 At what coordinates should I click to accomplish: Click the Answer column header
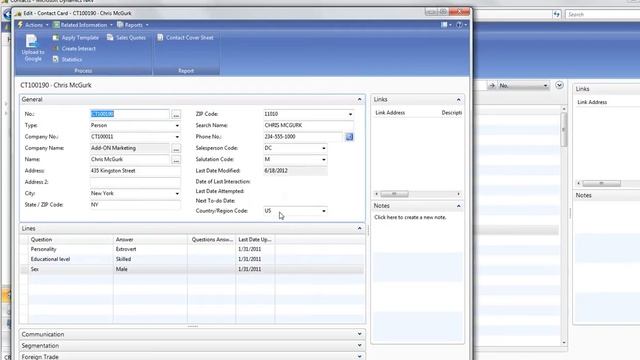pos(150,240)
